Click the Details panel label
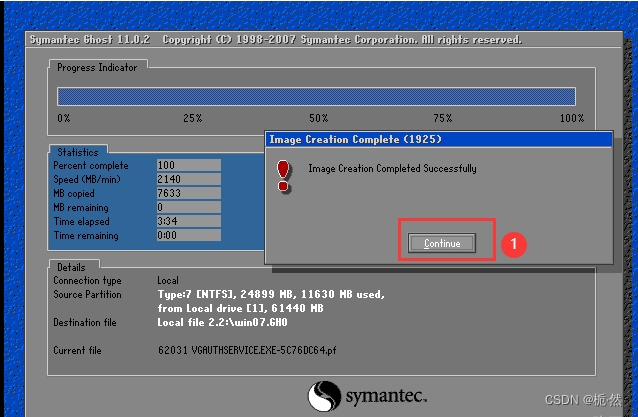638x417 pixels. [71, 267]
